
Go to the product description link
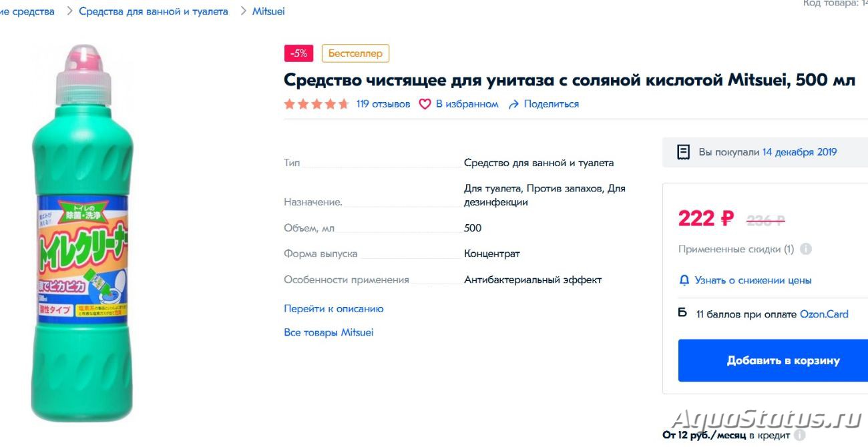pyautogui.click(x=334, y=309)
